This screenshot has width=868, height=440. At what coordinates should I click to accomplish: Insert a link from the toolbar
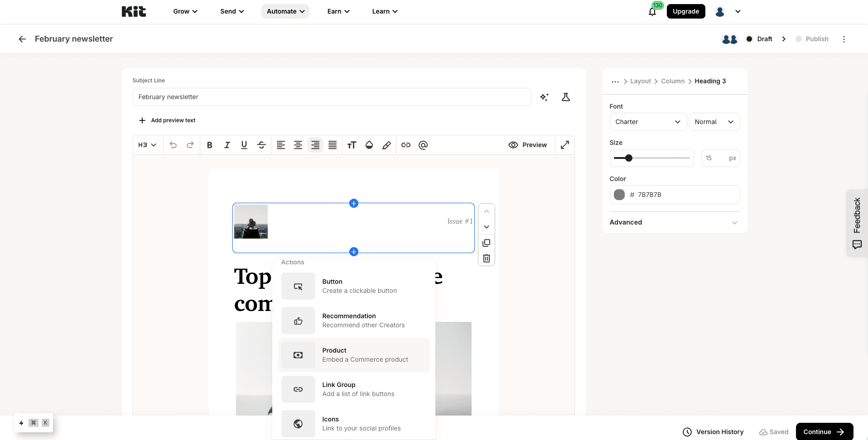click(406, 145)
